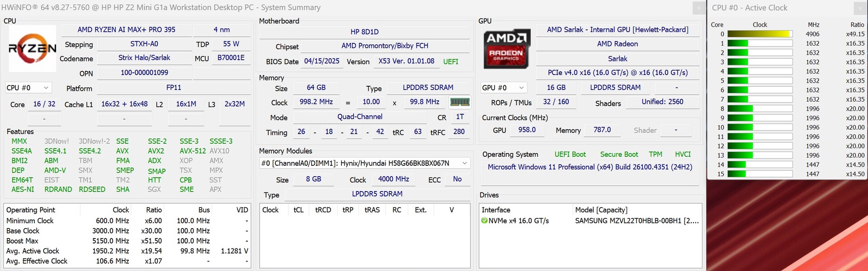Click the ECC No value
Image resolution: width=868 pixels, height=271 pixels.
click(458, 179)
